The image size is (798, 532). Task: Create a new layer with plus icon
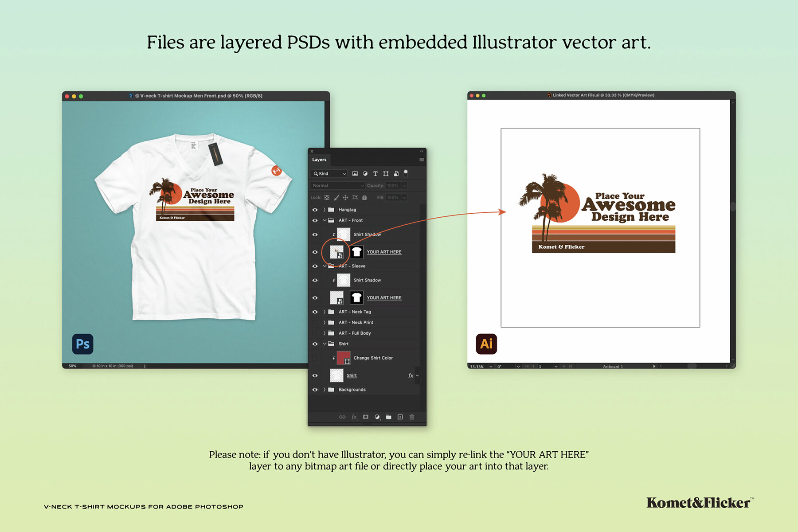click(x=400, y=417)
